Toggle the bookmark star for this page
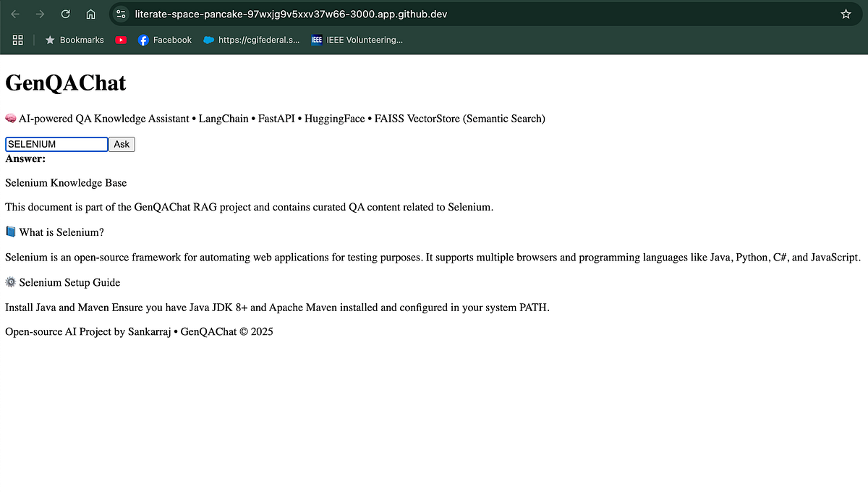The height and width of the screenshot is (492, 868). [846, 13]
